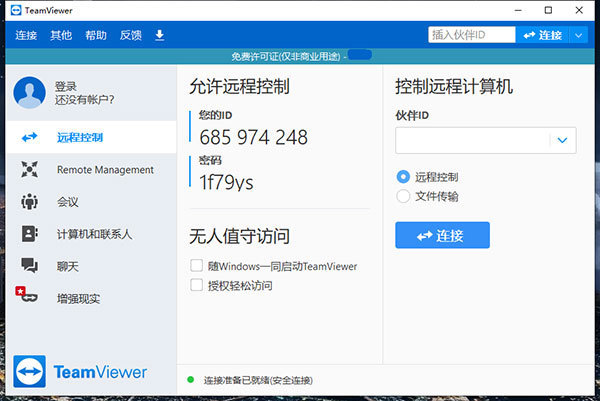Click the password value 1f79ys

[x=226, y=182]
